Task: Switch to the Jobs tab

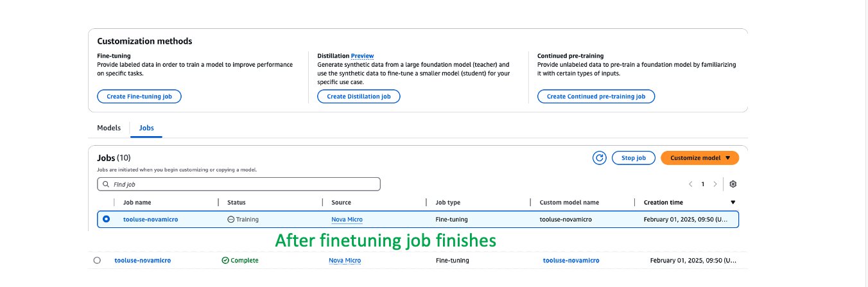Action: point(146,128)
